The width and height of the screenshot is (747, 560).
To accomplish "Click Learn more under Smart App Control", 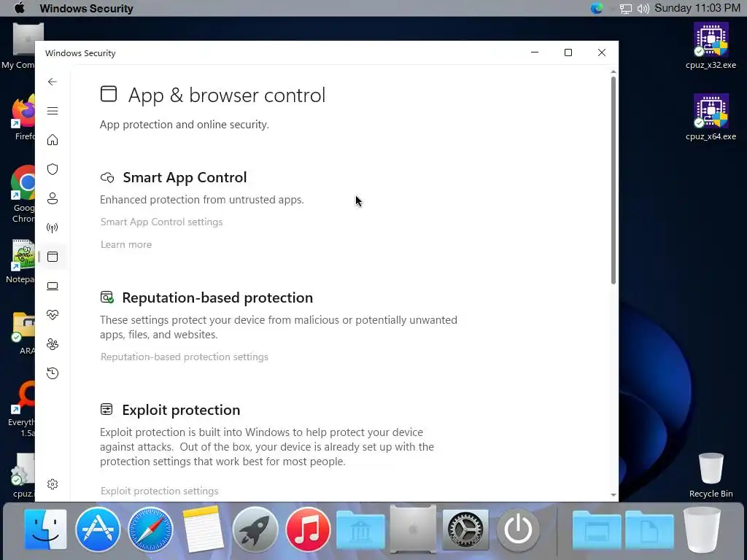I will pyautogui.click(x=126, y=244).
